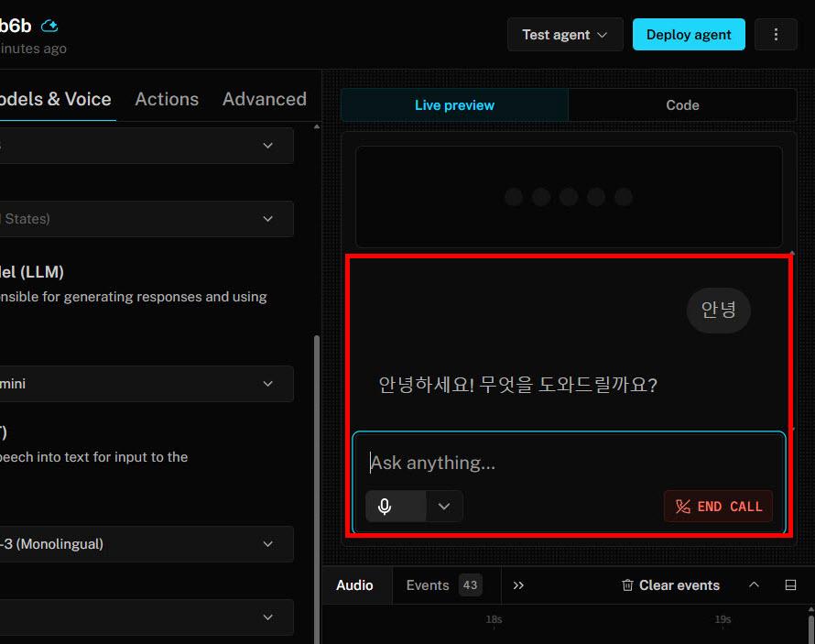Click the settings panel vertical scrollbar
815x644 pixels.
[317, 488]
